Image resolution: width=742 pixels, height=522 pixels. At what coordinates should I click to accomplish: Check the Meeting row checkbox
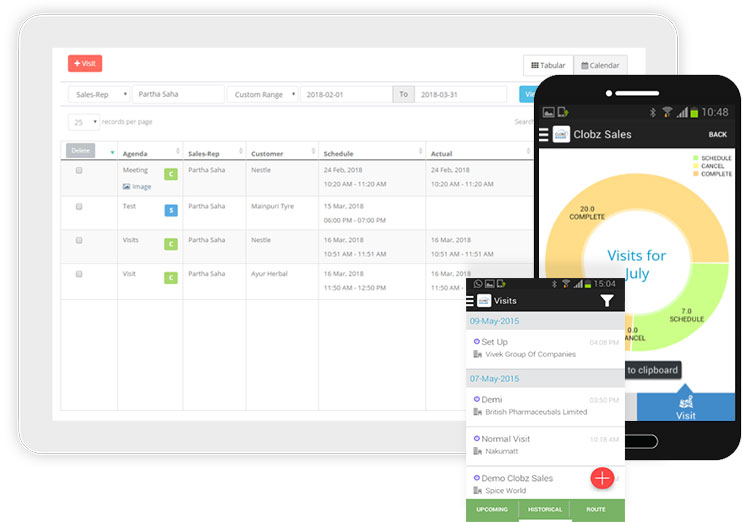pos(79,170)
